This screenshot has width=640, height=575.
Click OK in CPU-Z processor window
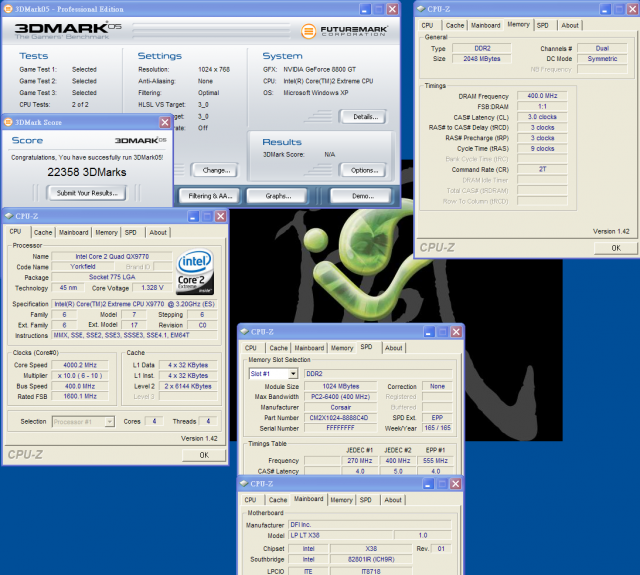[204, 455]
